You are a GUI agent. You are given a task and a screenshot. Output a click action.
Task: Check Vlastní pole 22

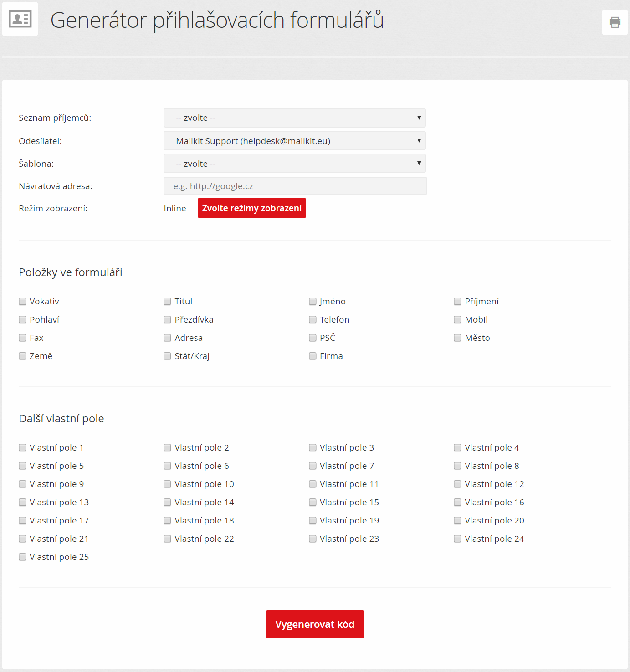[x=167, y=539]
